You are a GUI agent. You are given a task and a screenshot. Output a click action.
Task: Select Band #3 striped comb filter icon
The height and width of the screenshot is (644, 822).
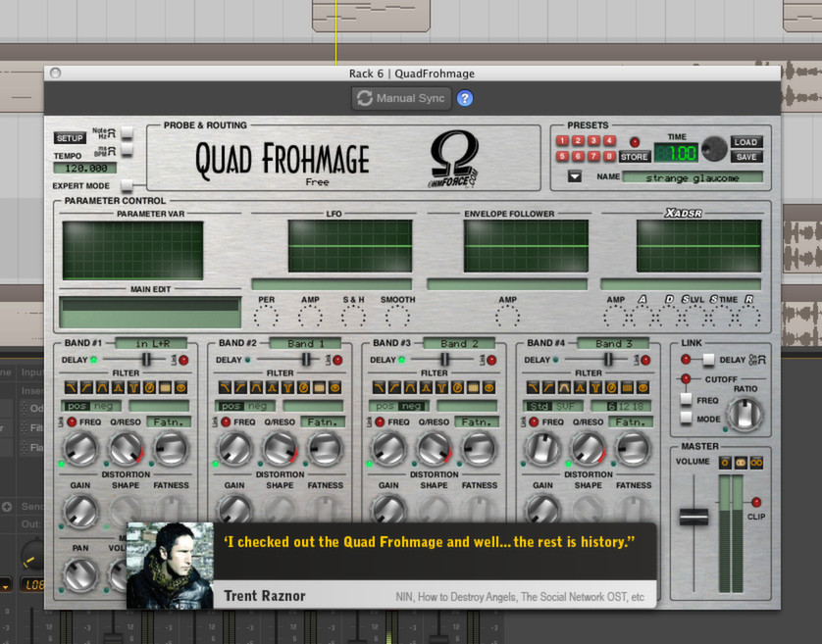tap(474, 387)
